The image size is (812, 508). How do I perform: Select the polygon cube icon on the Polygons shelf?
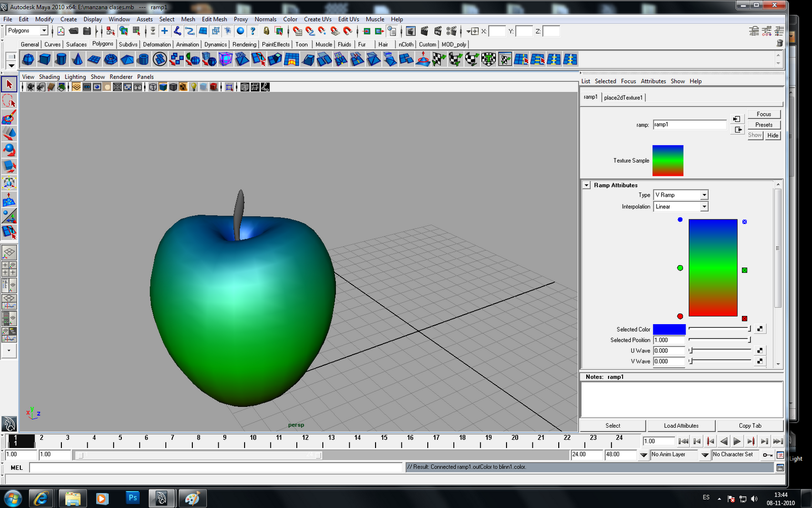click(44, 59)
